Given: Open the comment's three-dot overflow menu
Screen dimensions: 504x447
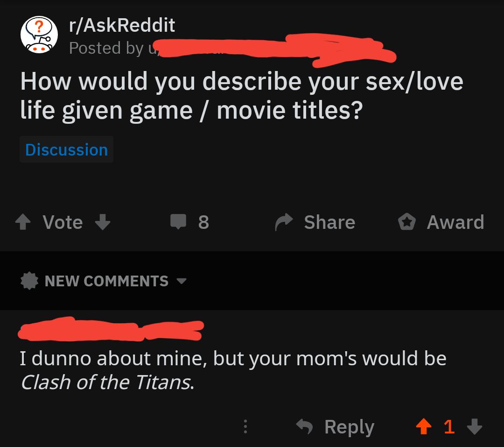Looking at the screenshot, I should pos(245,426).
